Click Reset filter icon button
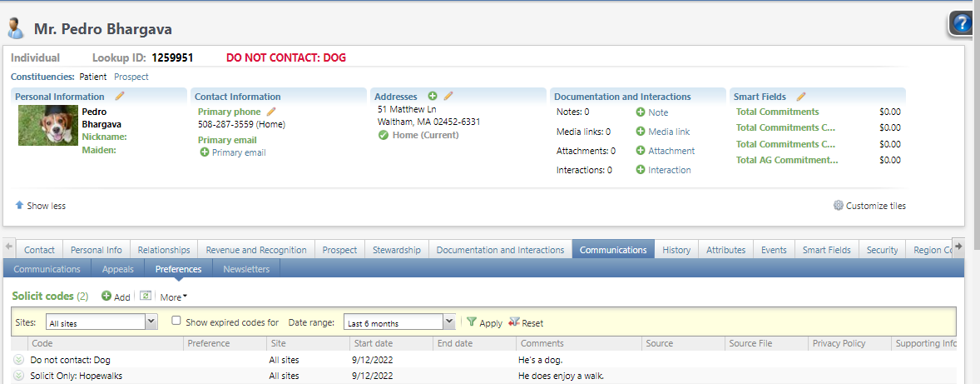980x384 pixels. click(x=514, y=322)
